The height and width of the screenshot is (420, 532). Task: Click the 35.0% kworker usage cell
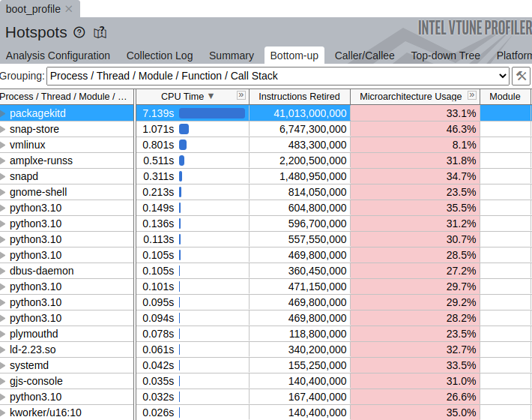click(415, 412)
